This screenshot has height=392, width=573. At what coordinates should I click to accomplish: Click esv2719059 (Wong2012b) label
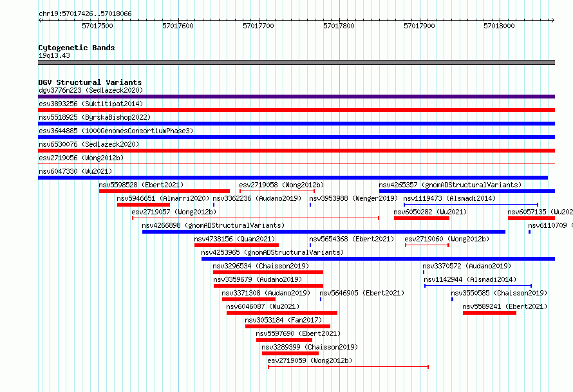[310, 360]
